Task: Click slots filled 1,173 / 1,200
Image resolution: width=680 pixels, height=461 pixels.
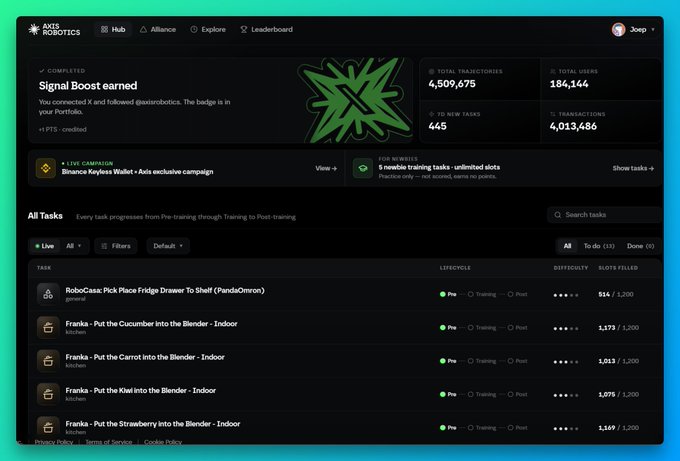Action: coord(618,327)
